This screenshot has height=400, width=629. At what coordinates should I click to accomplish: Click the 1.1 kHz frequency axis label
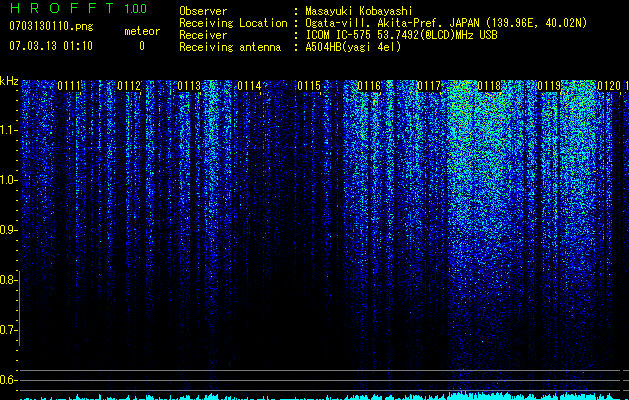(9, 130)
